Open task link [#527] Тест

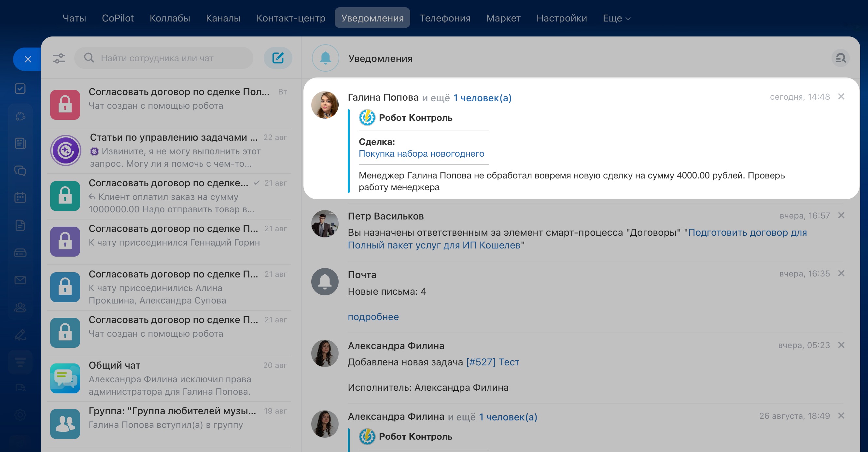click(492, 362)
